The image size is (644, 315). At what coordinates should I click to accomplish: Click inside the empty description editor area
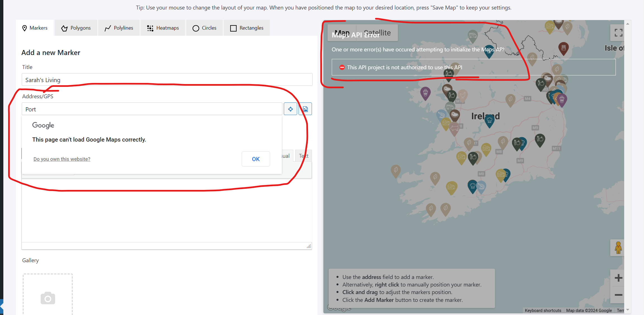tap(167, 210)
